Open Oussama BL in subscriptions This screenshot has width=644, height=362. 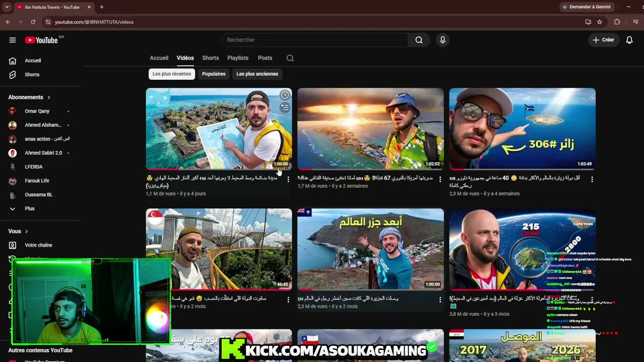click(x=40, y=195)
